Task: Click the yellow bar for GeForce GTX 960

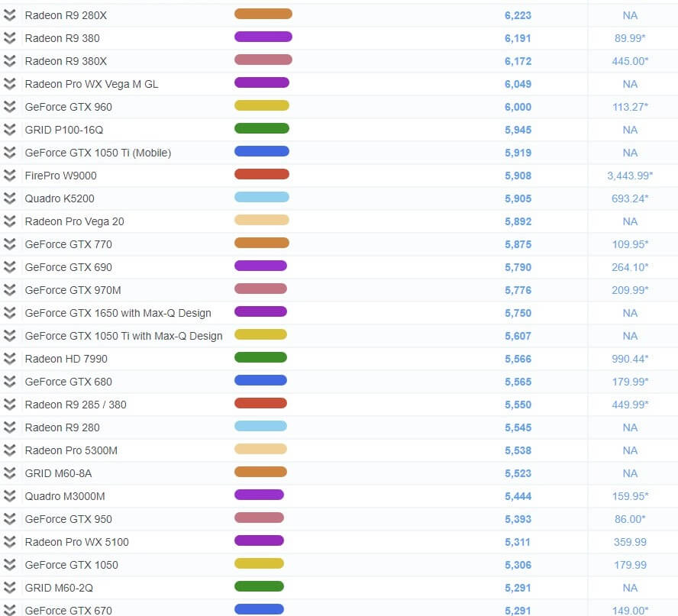Action: [262, 105]
